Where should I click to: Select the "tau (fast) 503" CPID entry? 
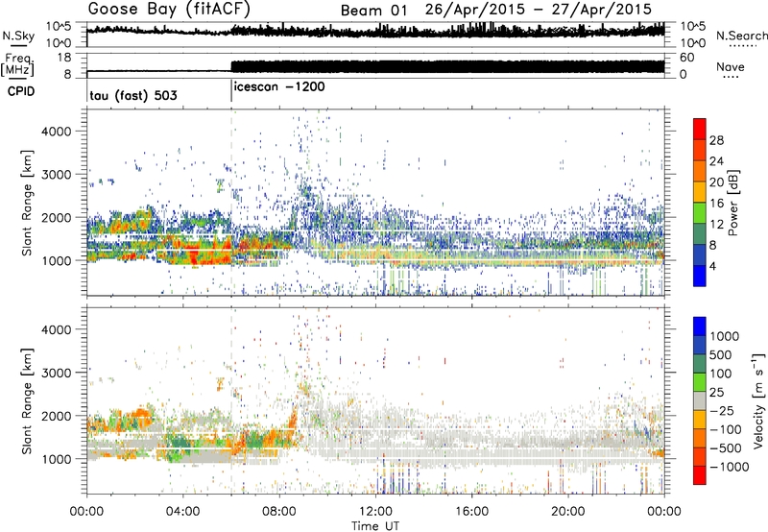(133, 95)
